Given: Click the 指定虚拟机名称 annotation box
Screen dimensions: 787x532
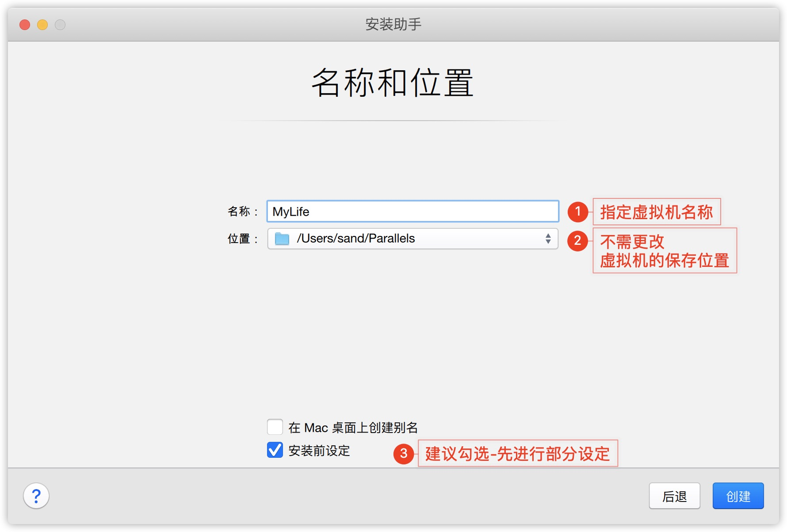Looking at the screenshot, I should (x=657, y=212).
